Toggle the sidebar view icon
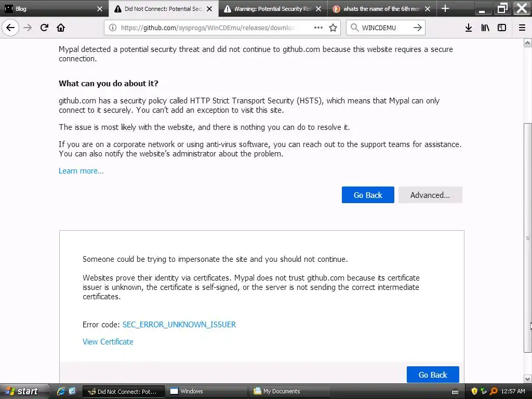Image resolution: width=532 pixels, height=399 pixels. point(502,28)
